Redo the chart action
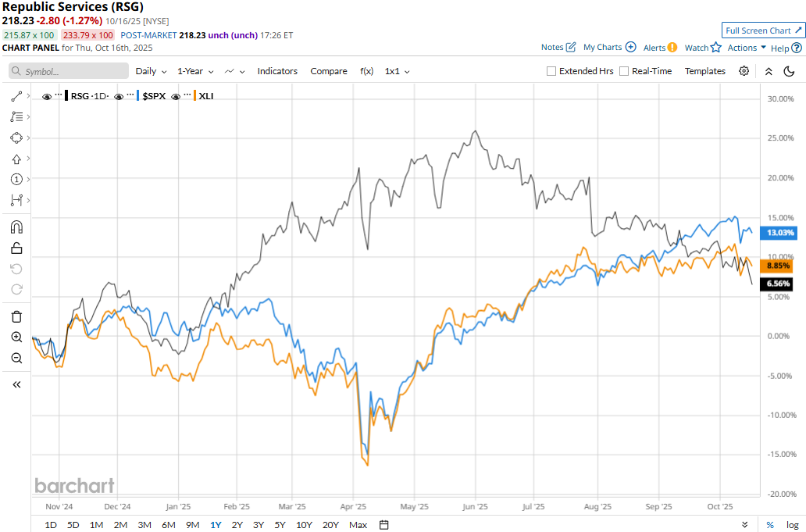806x532 pixels. (16, 289)
